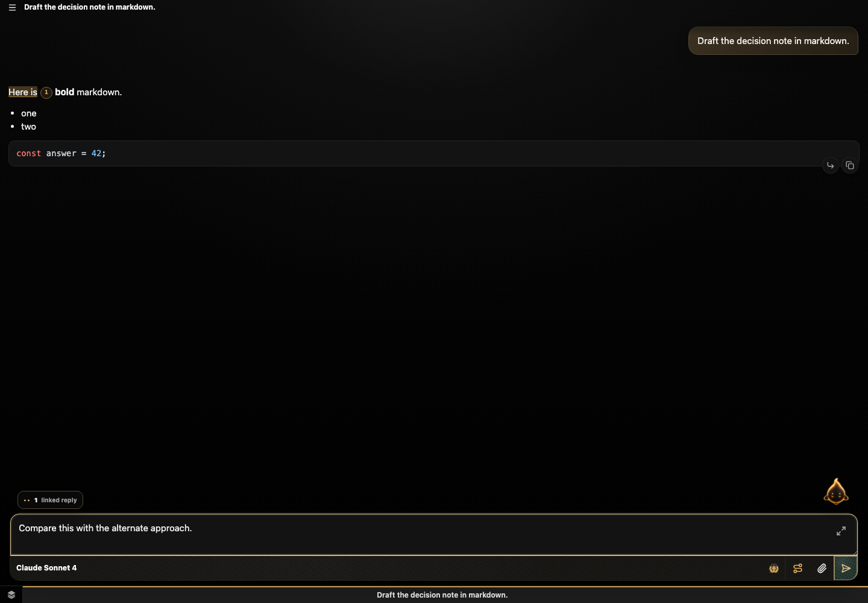Viewport: 868px width, 603px height.
Task: Click the numbered annotation badge 1
Action: click(x=46, y=92)
